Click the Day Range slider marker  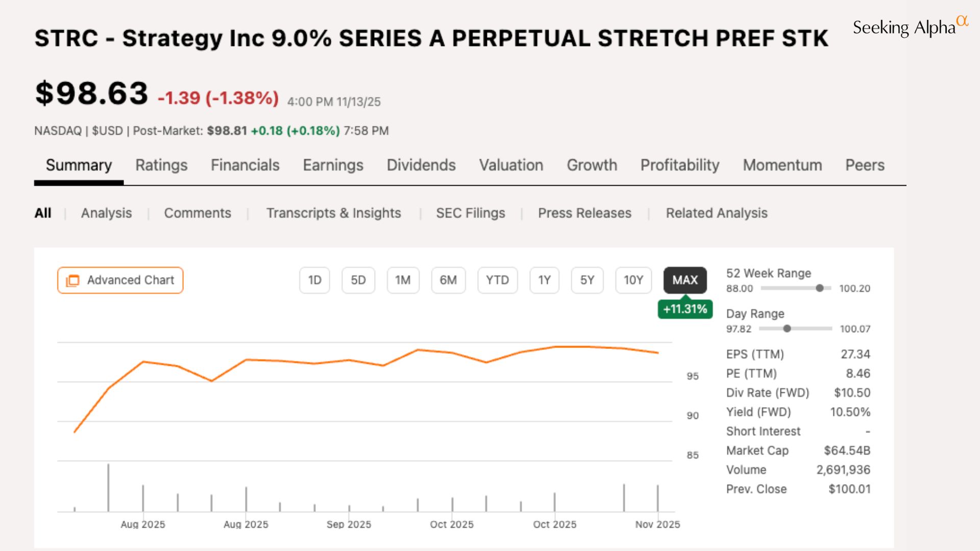coord(787,329)
